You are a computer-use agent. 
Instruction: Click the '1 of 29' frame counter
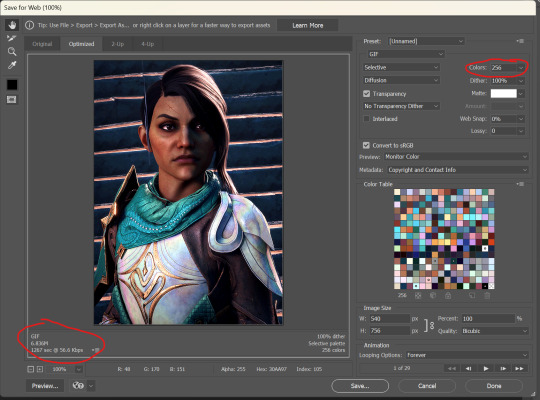(x=402, y=368)
